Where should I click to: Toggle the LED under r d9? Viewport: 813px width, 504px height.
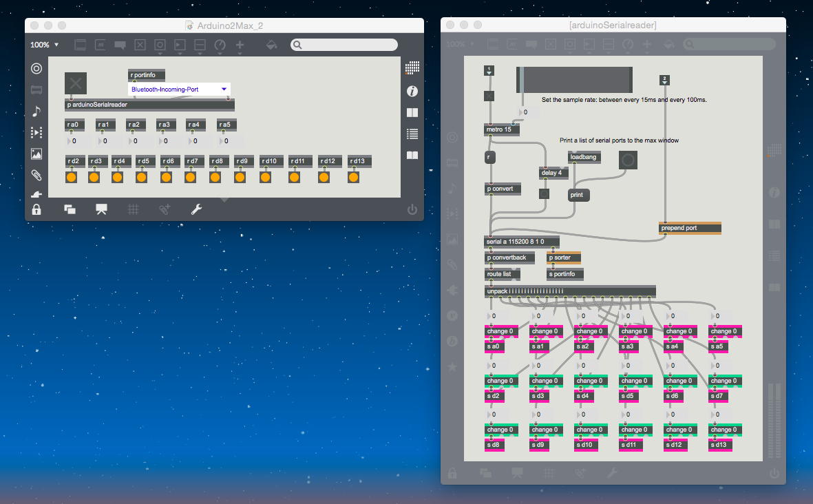point(240,178)
